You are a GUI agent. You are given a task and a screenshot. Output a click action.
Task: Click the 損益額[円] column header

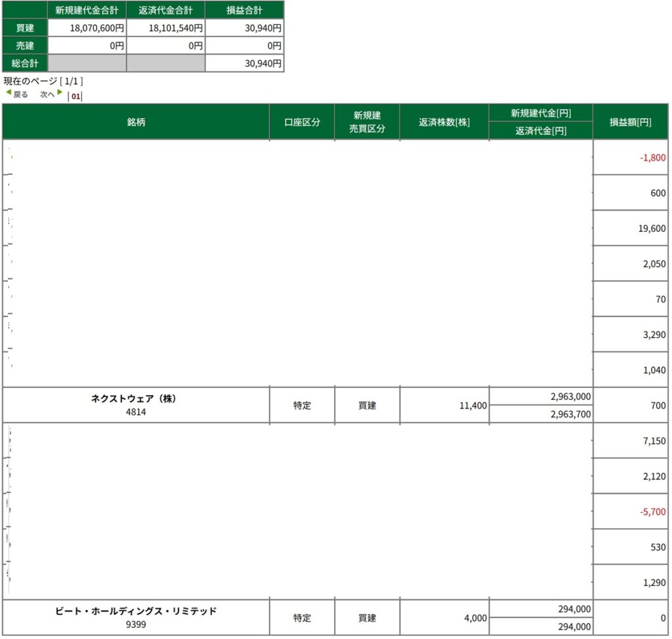click(x=630, y=122)
